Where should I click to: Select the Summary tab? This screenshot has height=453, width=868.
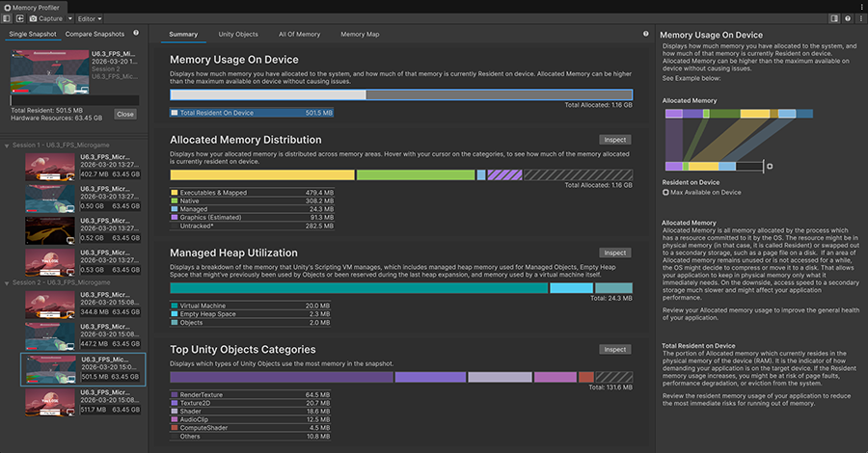(x=183, y=35)
